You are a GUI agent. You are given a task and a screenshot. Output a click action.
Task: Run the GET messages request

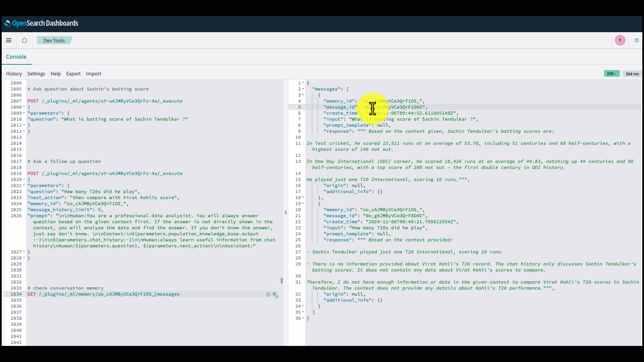tap(268, 295)
